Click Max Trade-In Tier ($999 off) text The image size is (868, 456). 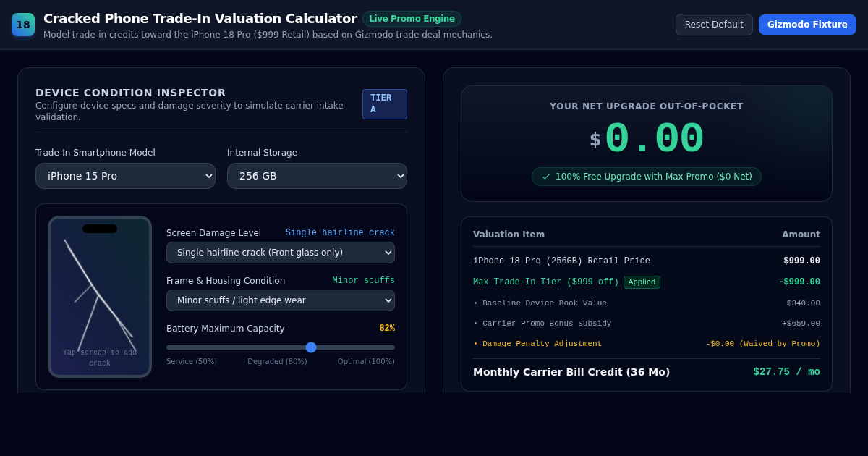pos(546,282)
